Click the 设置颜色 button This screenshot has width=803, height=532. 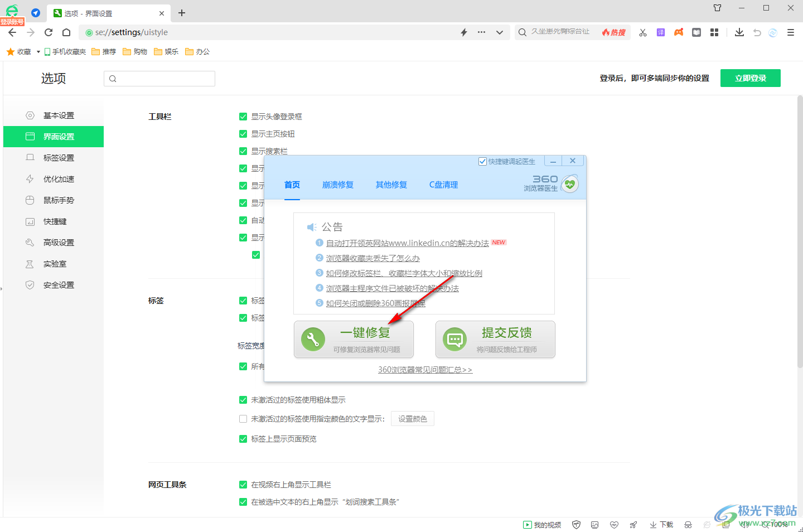tap(413, 419)
